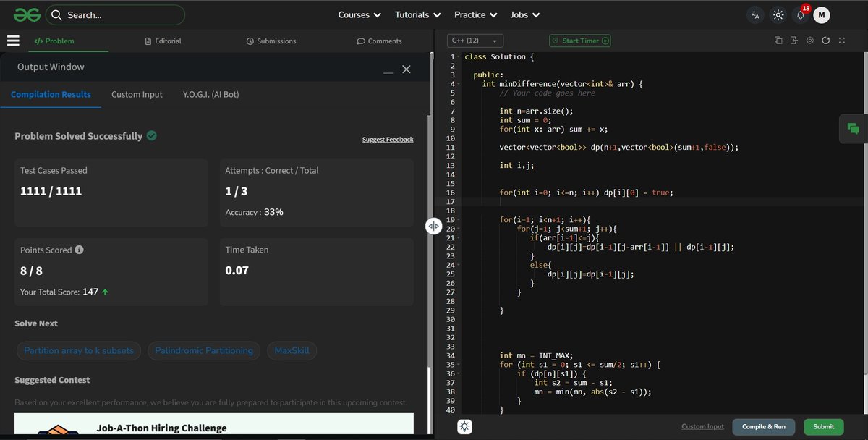This screenshot has width=868, height=440.
Task: Open the C++ (12) language dropdown
Action: click(475, 41)
